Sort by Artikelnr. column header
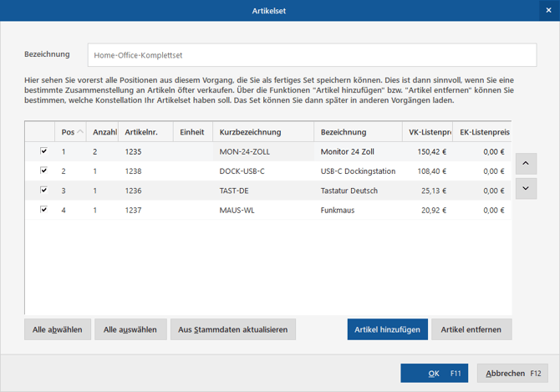This screenshot has width=560, height=392. click(x=145, y=132)
